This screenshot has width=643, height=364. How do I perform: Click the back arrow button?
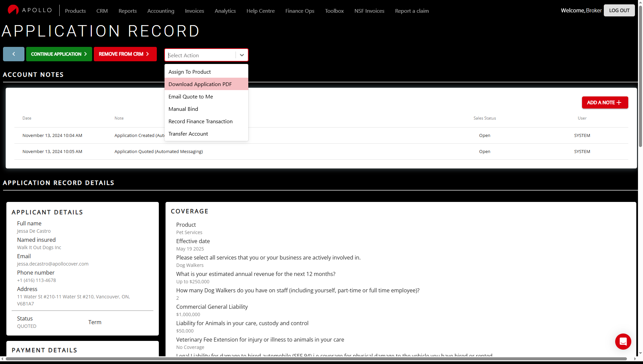14,54
